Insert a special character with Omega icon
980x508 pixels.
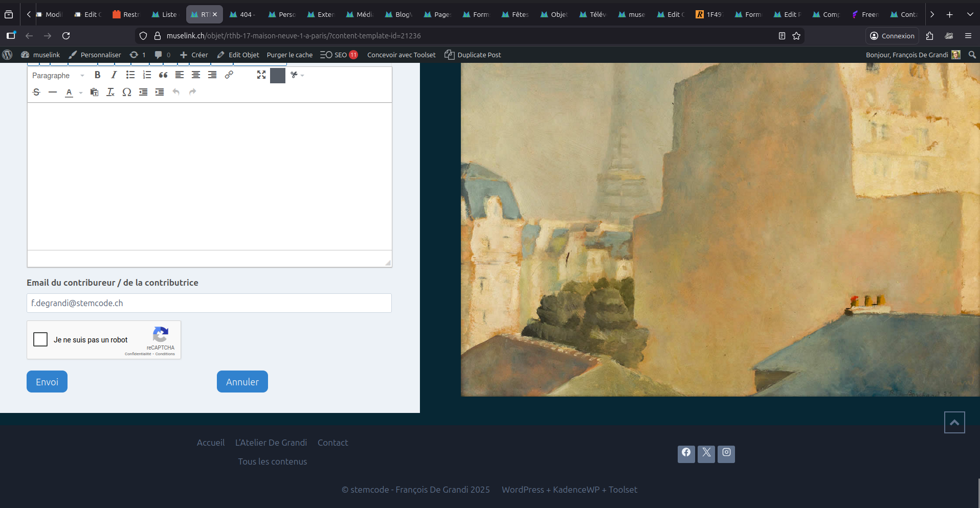(127, 93)
